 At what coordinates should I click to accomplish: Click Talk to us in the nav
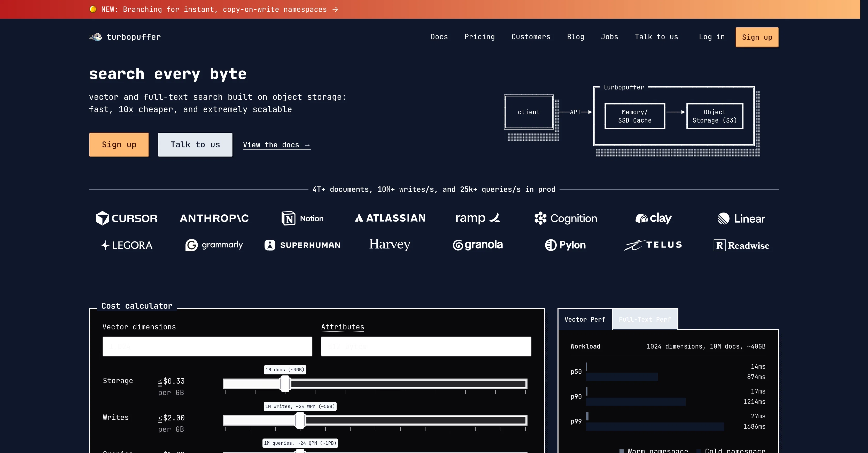656,37
